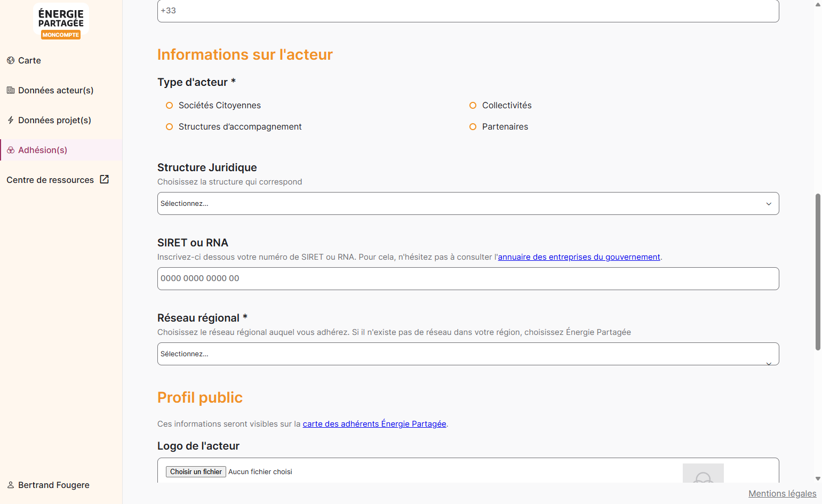Screen dimensions: 822x504
Task: Click the logo preview placeholder thumbnail
Action: tap(703, 473)
